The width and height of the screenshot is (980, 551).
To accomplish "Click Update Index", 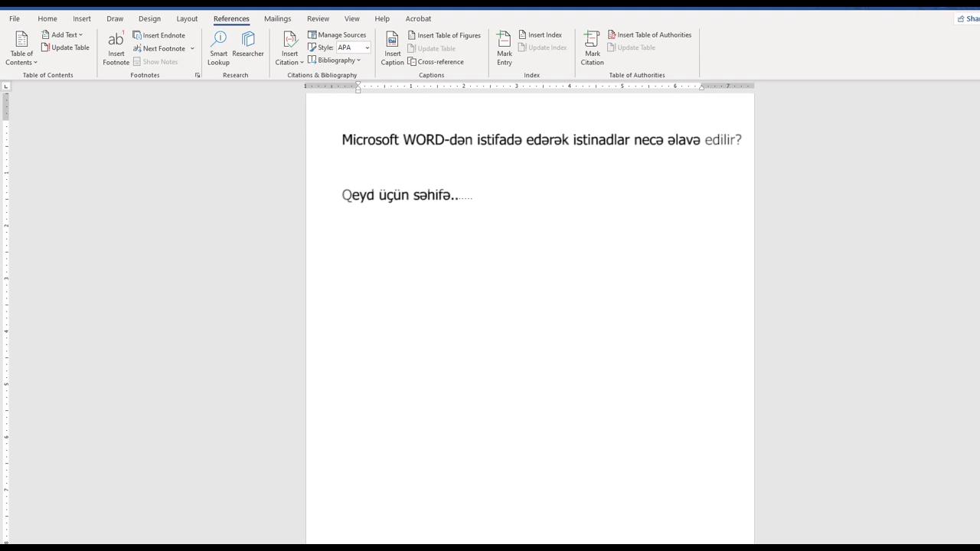I will click(543, 47).
